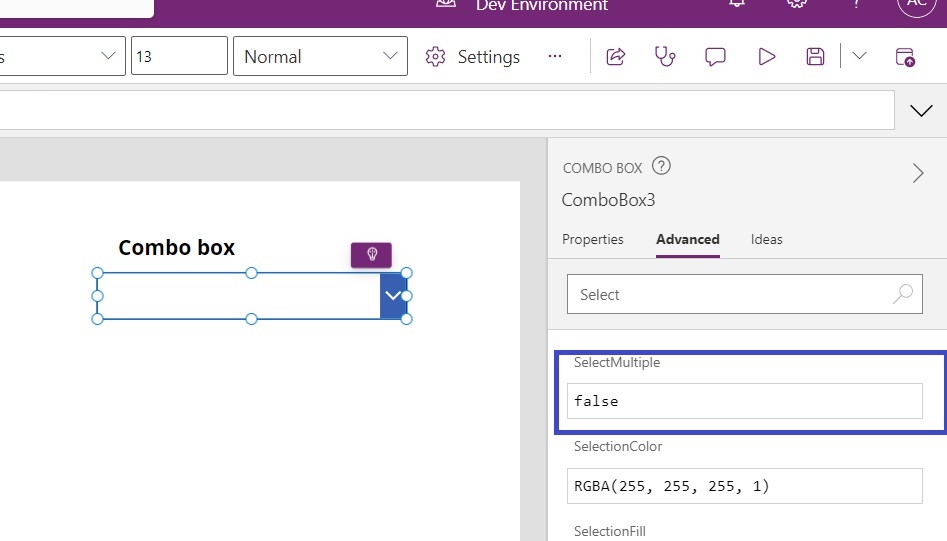Switch to the Properties tab
Viewport: 947px width, 541px height.
point(593,240)
